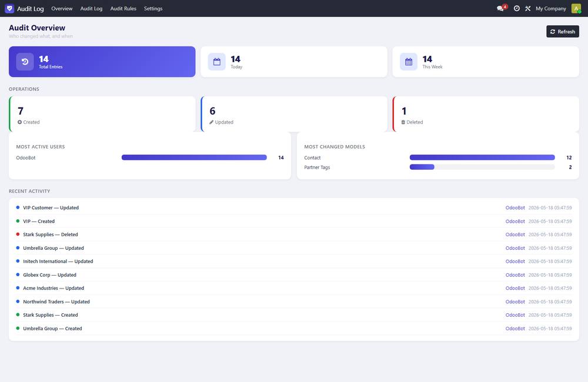Click OdooBot link in VIP Customer row
The height and width of the screenshot is (382, 588).
515,207
